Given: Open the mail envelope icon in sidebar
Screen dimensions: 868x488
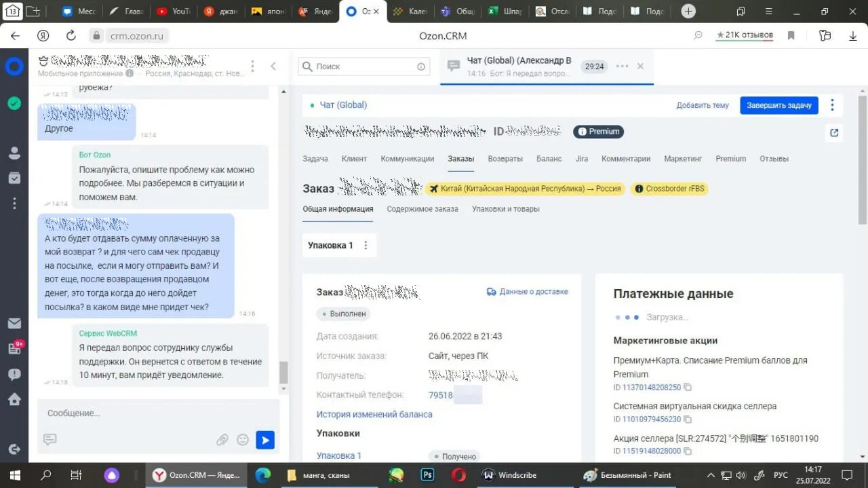Looking at the screenshot, I should (x=14, y=324).
